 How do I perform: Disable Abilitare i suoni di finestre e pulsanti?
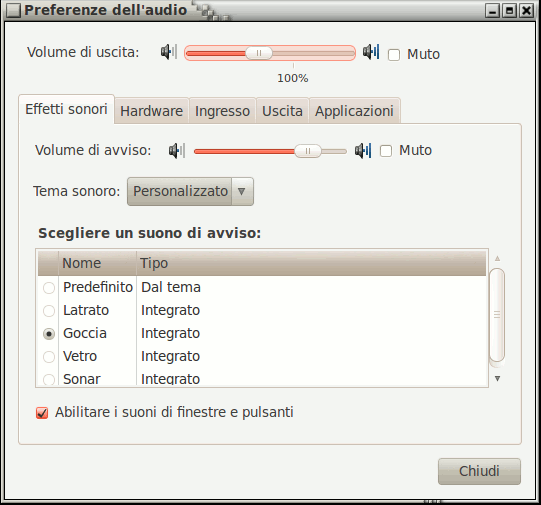tap(42, 413)
